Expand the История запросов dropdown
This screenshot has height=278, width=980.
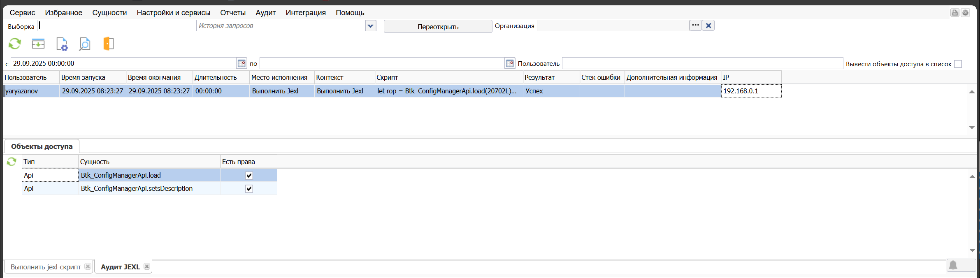point(371,26)
